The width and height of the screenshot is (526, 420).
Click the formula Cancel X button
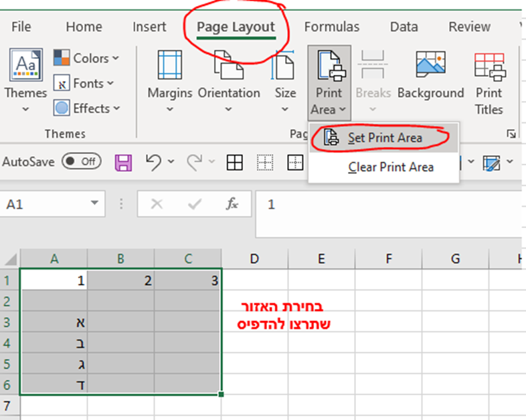pos(157,204)
